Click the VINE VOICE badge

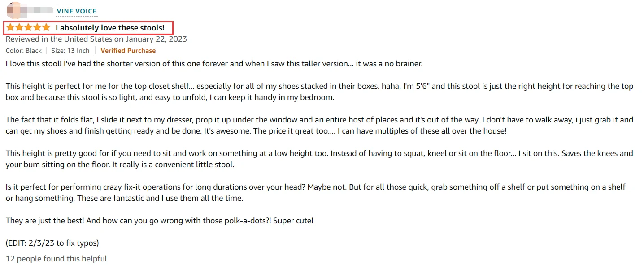pos(76,11)
